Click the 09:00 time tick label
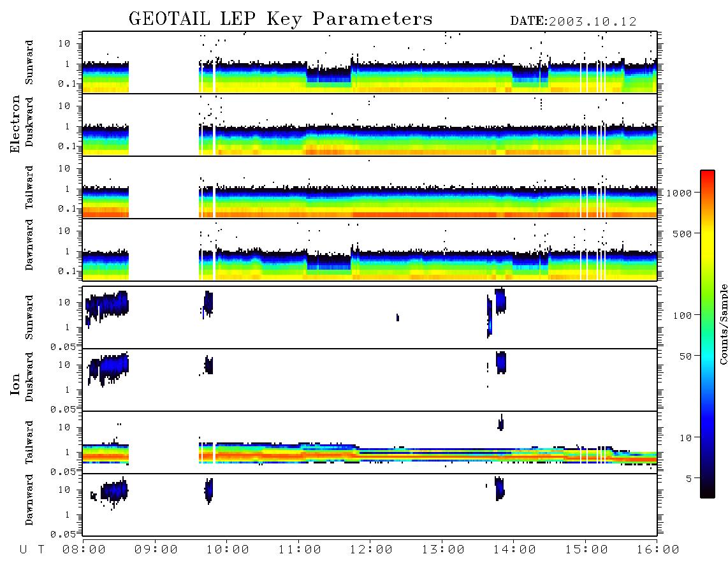Screen dimensions: 728x561 click(x=156, y=550)
